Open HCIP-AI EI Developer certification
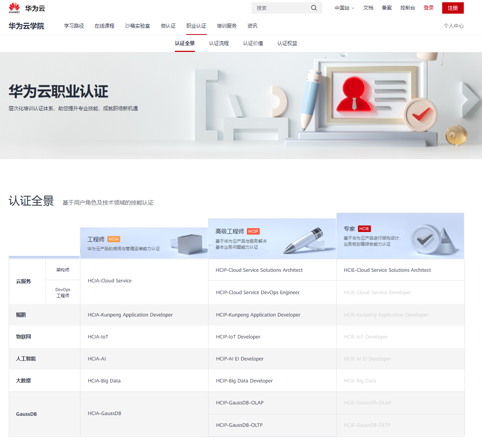The image size is (482, 448). (240, 359)
